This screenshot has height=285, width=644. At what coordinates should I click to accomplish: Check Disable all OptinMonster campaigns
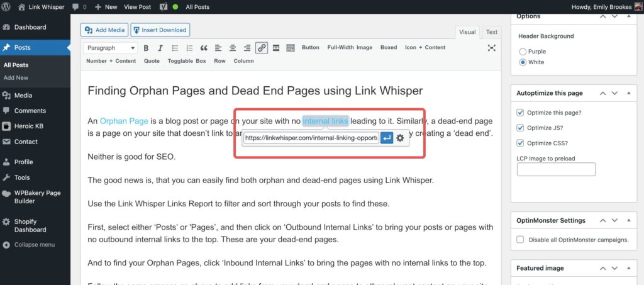point(520,240)
